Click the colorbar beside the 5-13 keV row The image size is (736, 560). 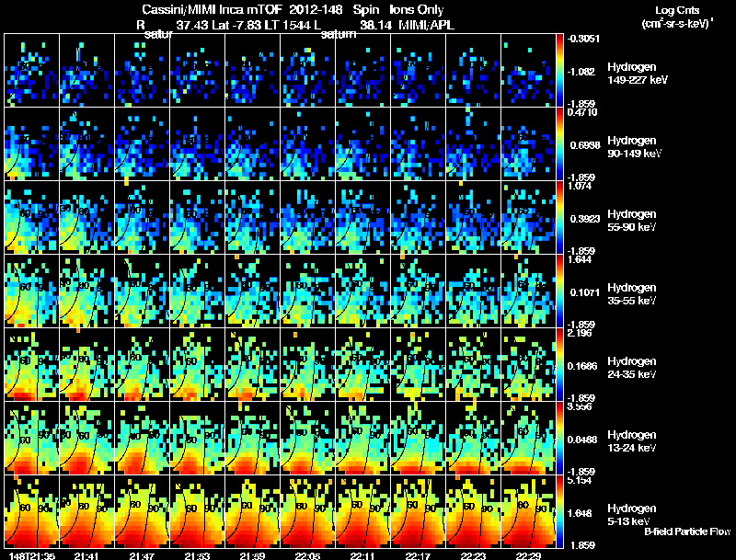(x=559, y=512)
